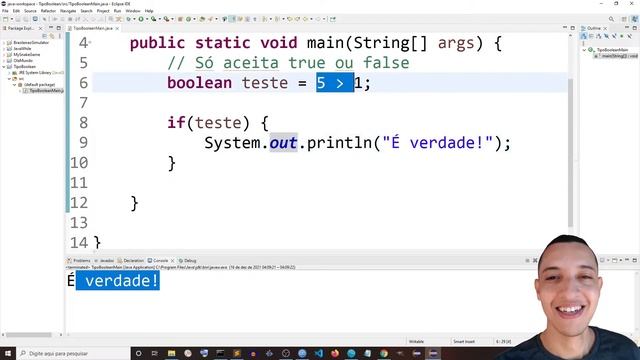Expand the BrasileiraoSimulator project
The image size is (640, 360).
click(x=4, y=42)
